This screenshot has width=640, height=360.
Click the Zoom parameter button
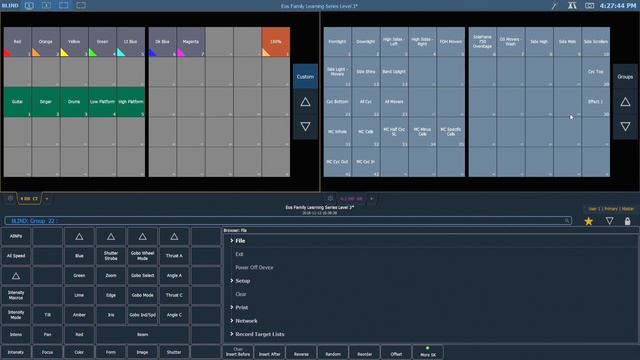(x=111, y=276)
